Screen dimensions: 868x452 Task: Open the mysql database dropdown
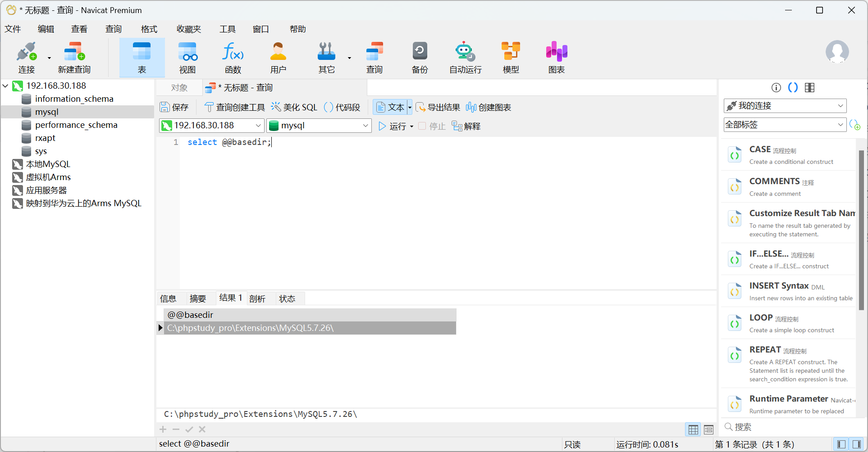[x=365, y=126]
